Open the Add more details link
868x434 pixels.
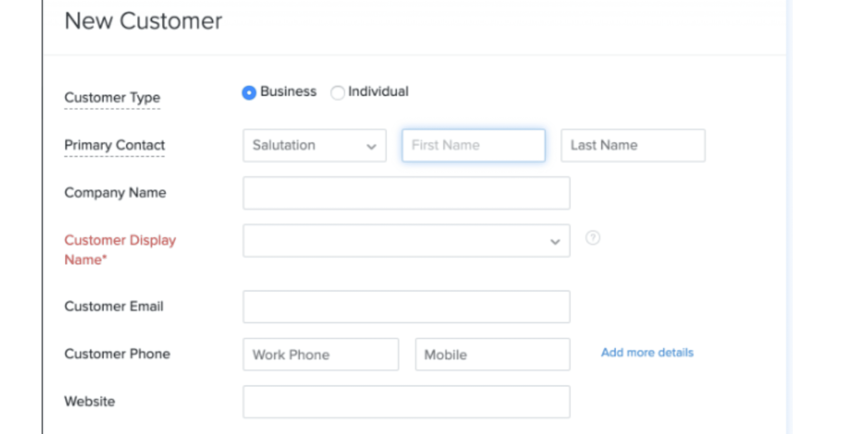coord(647,352)
